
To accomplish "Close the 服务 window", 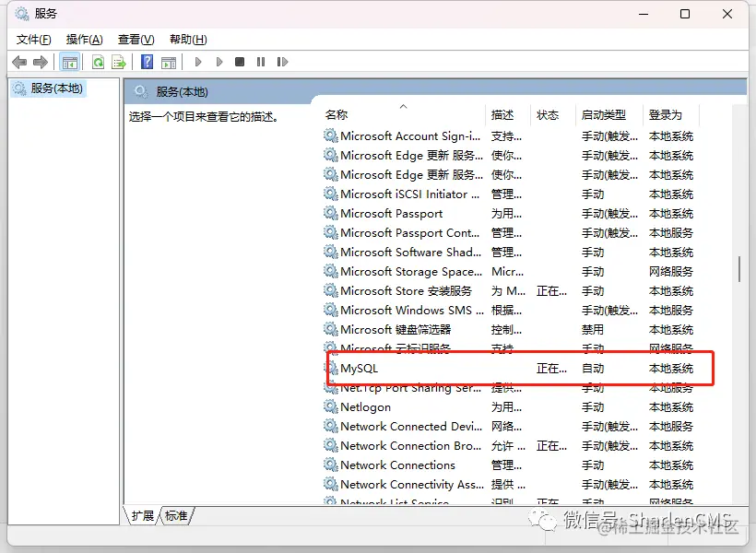I will (727, 14).
